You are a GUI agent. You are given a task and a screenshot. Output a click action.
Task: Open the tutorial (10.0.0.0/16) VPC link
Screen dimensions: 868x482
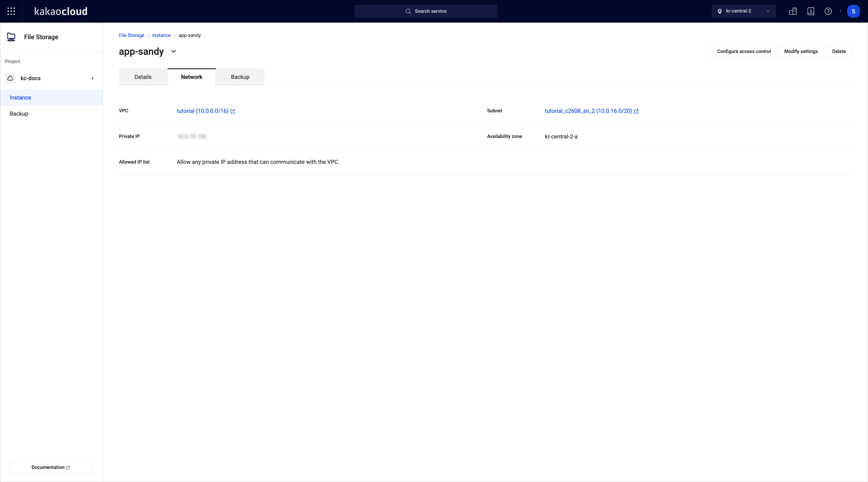pos(203,111)
